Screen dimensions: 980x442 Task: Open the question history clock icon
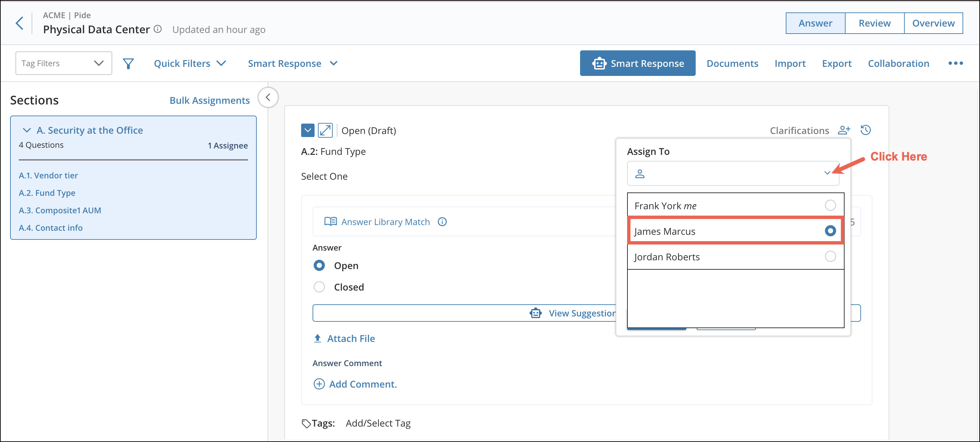(865, 130)
